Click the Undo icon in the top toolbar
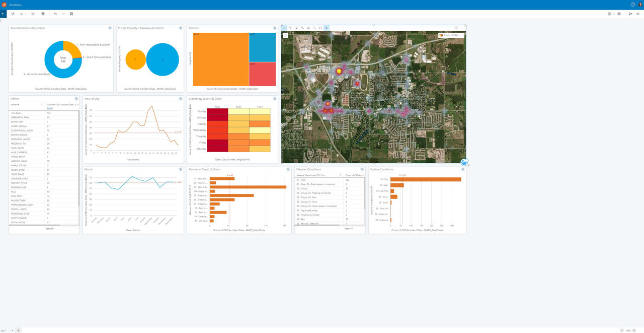 tap(55, 14)
